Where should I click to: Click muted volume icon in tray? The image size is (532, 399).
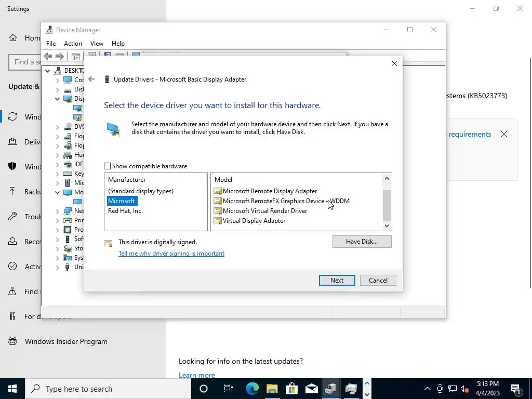tap(465, 389)
